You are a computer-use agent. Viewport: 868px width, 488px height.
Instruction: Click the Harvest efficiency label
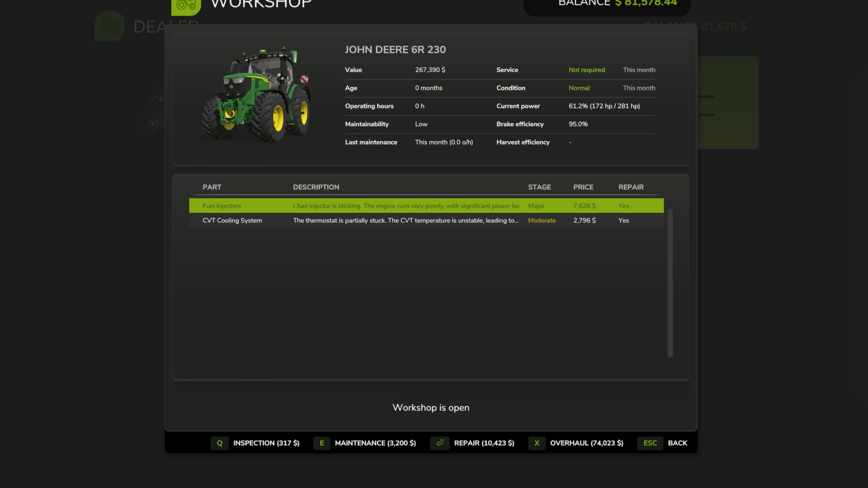(523, 142)
